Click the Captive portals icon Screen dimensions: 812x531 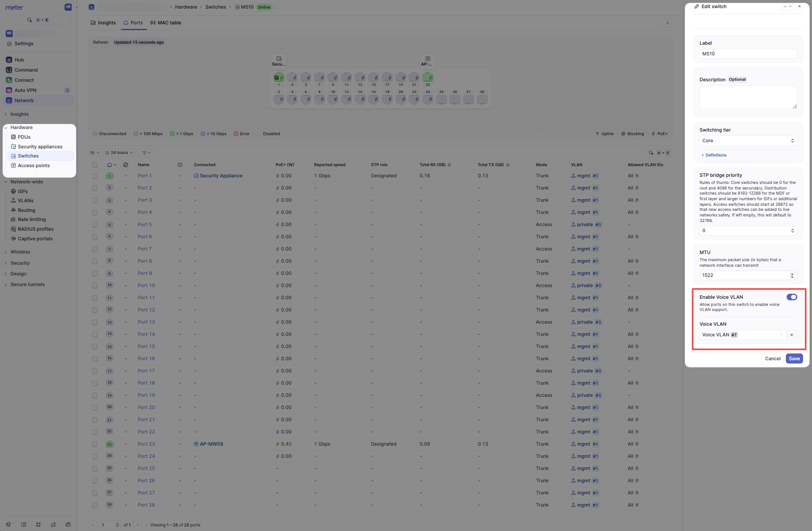tap(13, 239)
